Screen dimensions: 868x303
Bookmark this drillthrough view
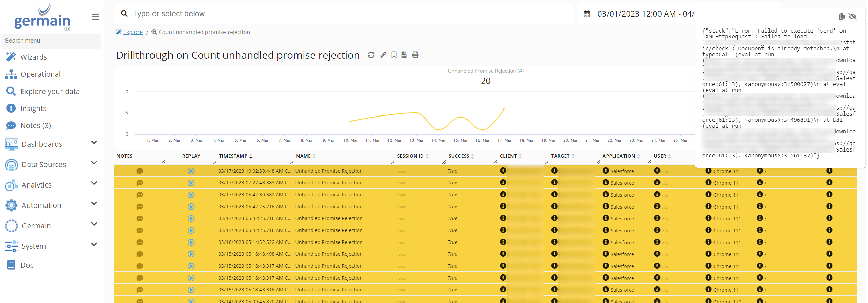click(394, 55)
